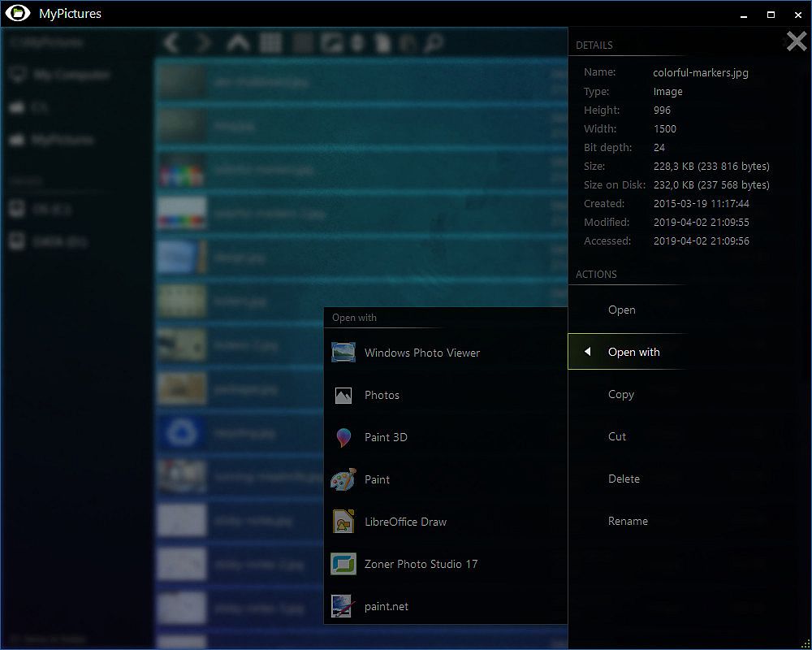
Task: Pick LibreOffice Draw entry
Action: [x=445, y=522]
